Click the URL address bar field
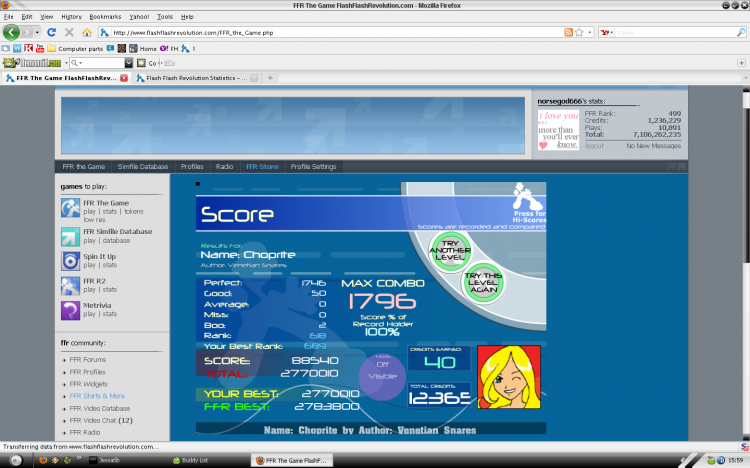Screen dimensions: 750x468 [x=337, y=33]
